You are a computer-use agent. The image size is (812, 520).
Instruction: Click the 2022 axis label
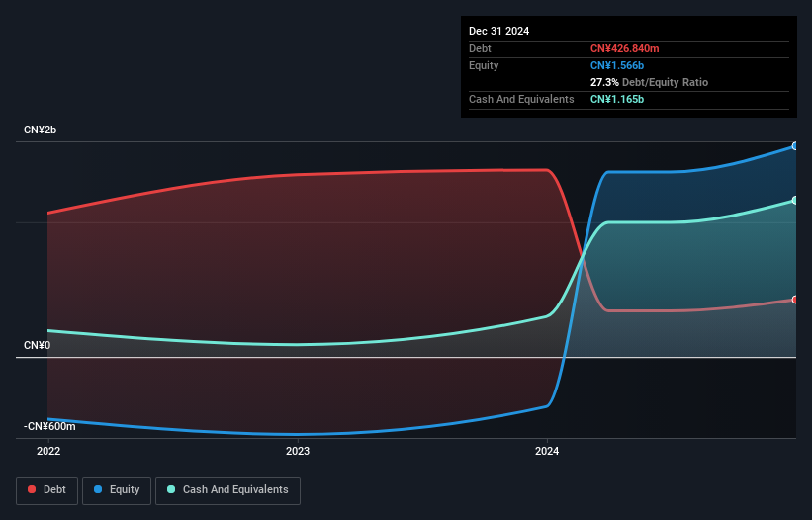pyautogui.click(x=48, y=451)
